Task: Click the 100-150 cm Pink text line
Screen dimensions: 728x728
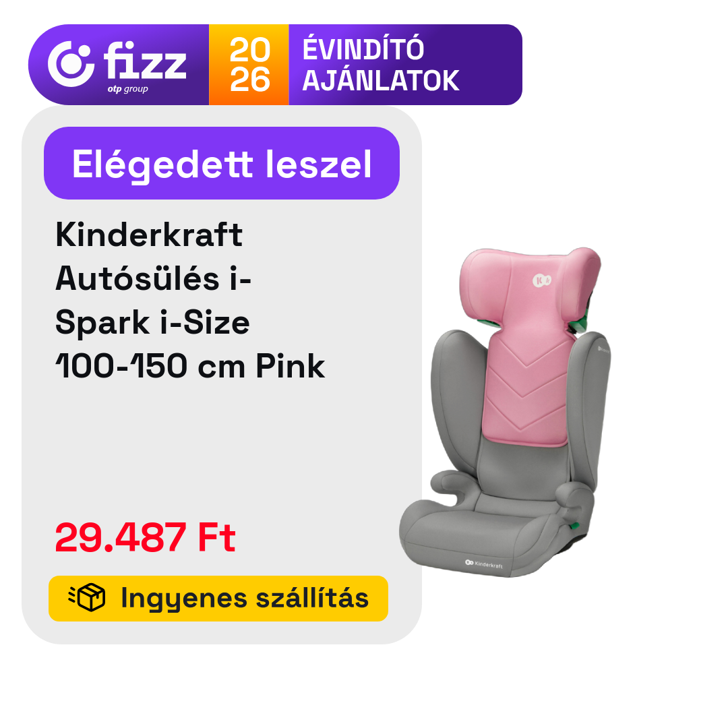Action: point(190,366)
